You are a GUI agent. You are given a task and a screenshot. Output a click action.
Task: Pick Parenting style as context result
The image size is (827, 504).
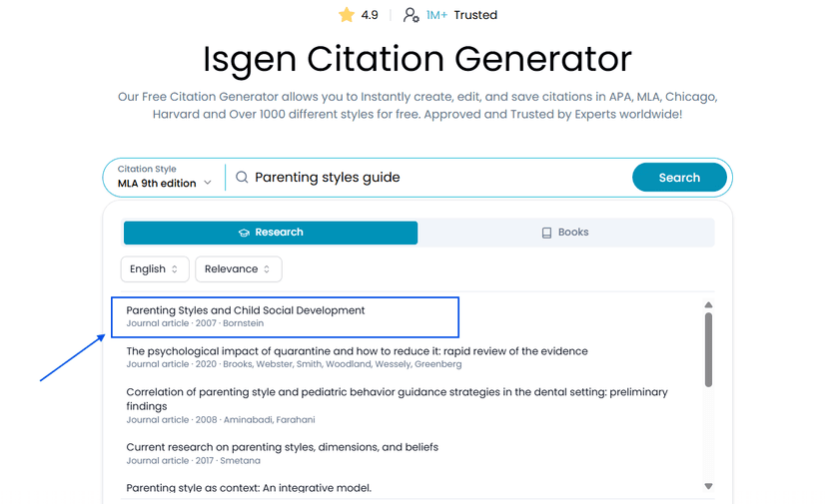[249, 488]
